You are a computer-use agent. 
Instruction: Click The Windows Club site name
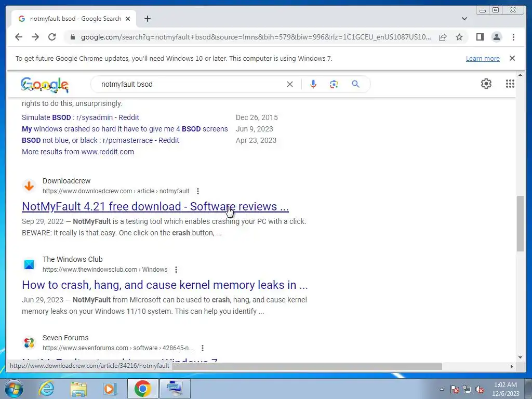(73, 259)
